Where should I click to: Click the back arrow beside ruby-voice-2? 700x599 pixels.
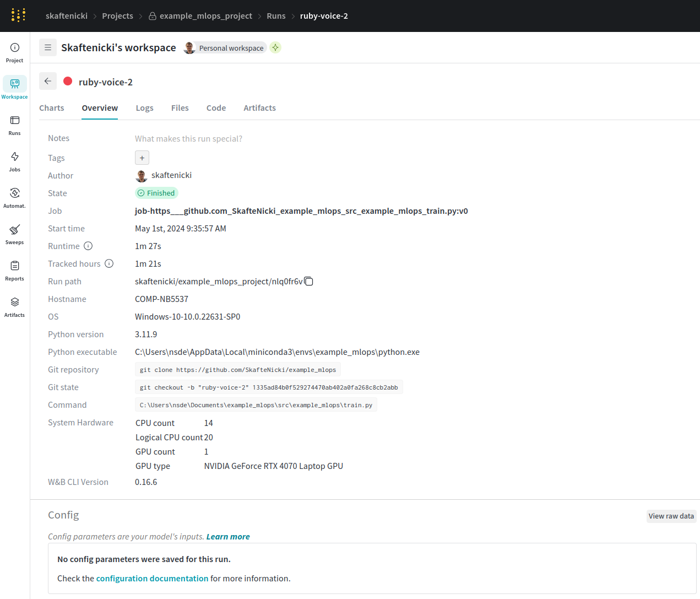(48, 82)
